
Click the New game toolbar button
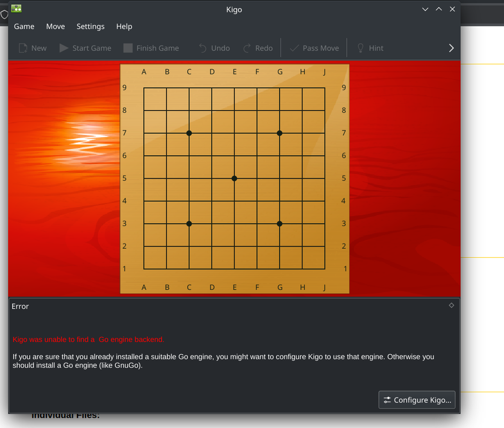click(33, 48)
